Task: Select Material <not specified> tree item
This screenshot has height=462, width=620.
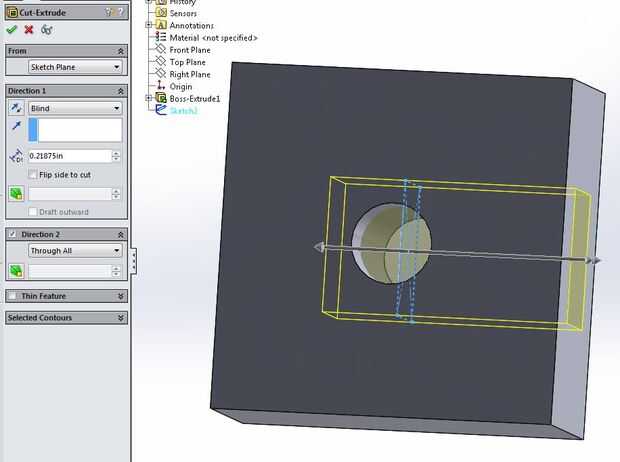Action: tap(213, 38)
